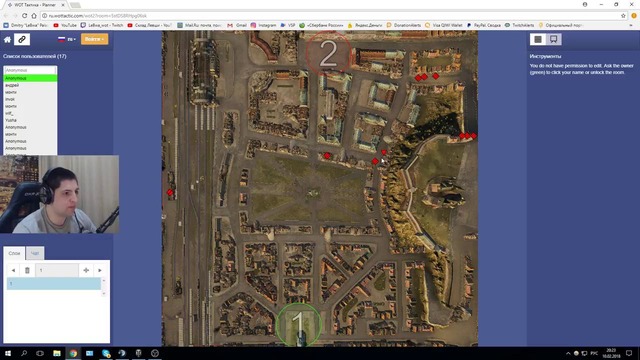Open the PayPal Сводка bookmark
Viewport: 640px width, 360px height.
(483, 25)
